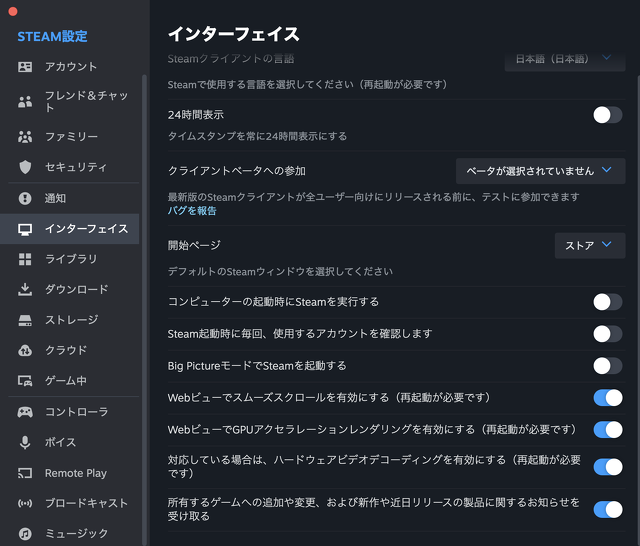Open the ストア start page dropdown
The image size is (640, 546).
(590, 246)
